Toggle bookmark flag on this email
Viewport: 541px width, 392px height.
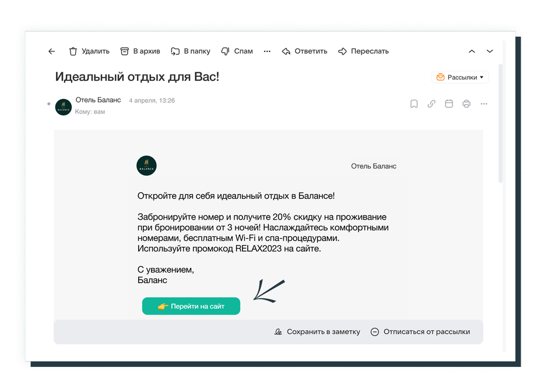pos(414,104)
